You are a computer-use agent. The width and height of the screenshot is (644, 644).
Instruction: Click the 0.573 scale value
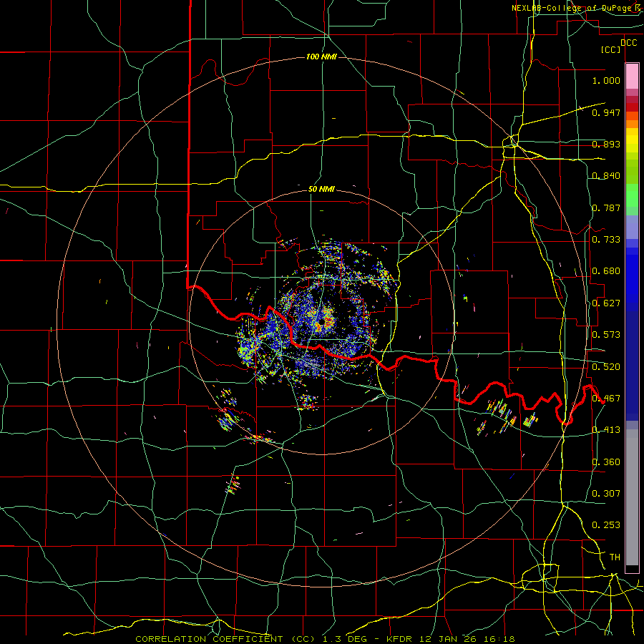606,335
